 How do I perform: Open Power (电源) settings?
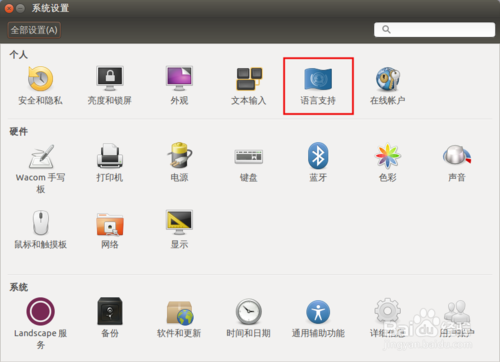point(179,163)
